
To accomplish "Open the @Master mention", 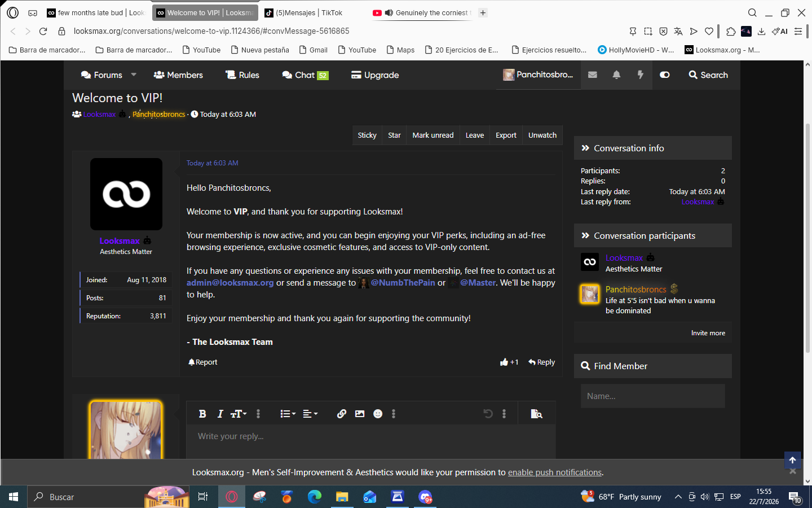I will (478, 283).
